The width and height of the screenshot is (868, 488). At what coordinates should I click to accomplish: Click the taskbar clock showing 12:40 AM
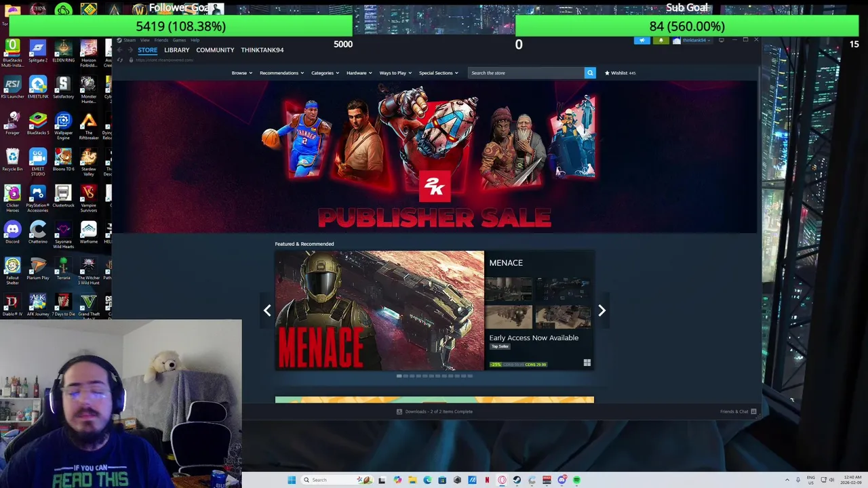pyautogui.click(x=851, y=480)
